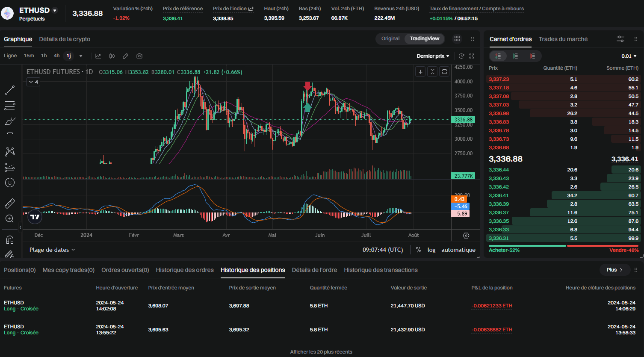Screen dimensions: 644x357
Task: Open the indicators chart icon
Action: 98,56
